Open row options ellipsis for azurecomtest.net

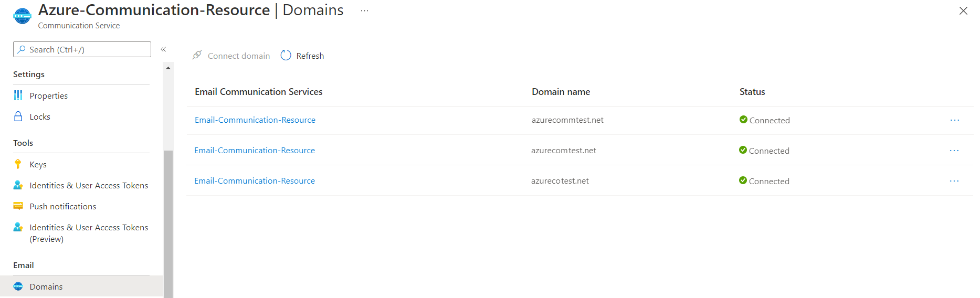point(954,151)
